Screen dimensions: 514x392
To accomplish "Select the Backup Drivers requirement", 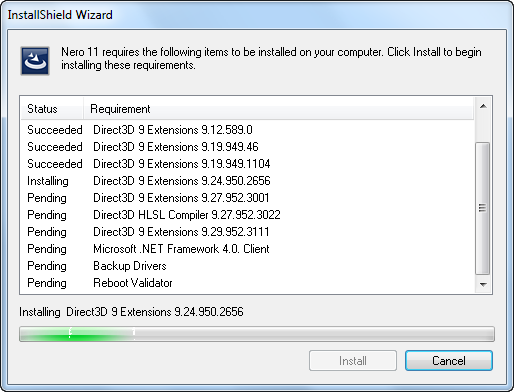I will (x=247, y=266).
